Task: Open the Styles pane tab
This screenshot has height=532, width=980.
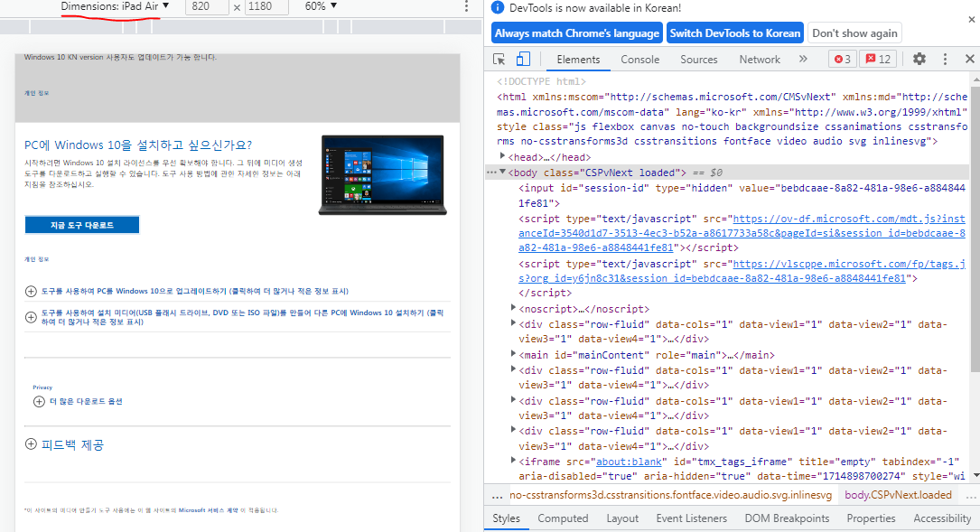Action: [506, 518]
